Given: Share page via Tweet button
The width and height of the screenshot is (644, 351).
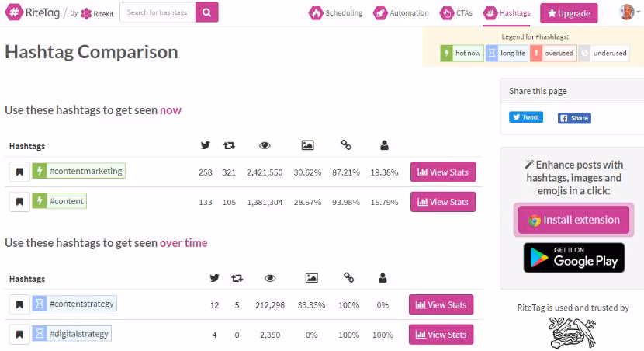Looking at the screenshot, I should tap(526, 117).
